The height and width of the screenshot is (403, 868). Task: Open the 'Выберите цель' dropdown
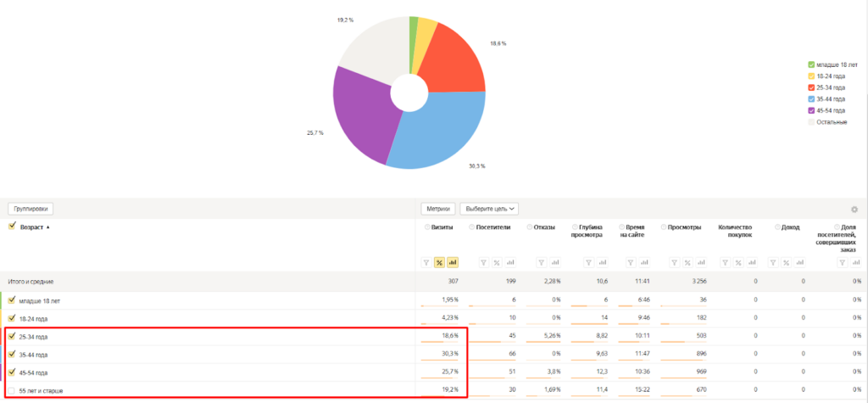tap(491, 209)
